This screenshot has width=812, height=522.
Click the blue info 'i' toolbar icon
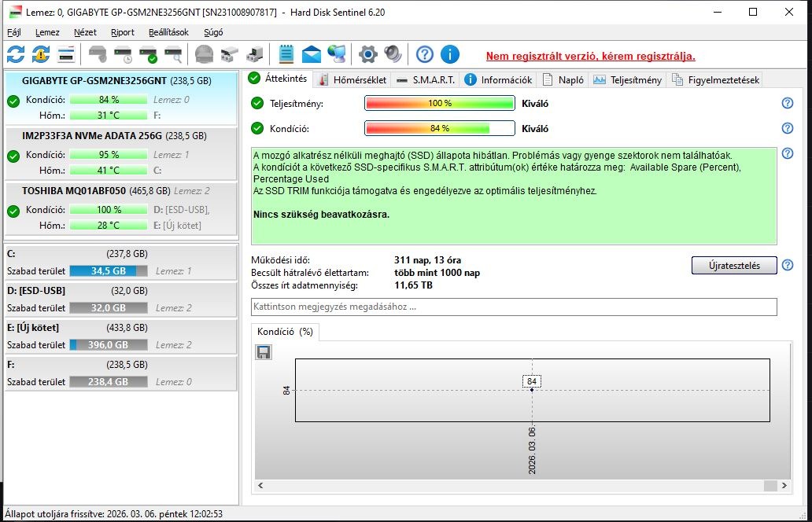tap(450, 54)
